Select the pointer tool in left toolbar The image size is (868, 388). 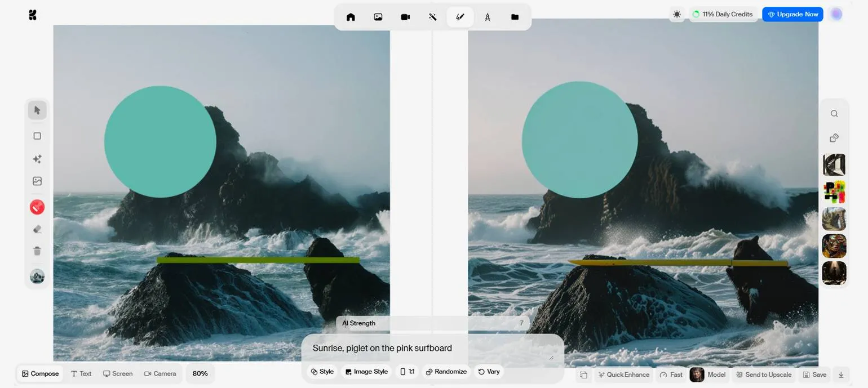coord(37,110)
